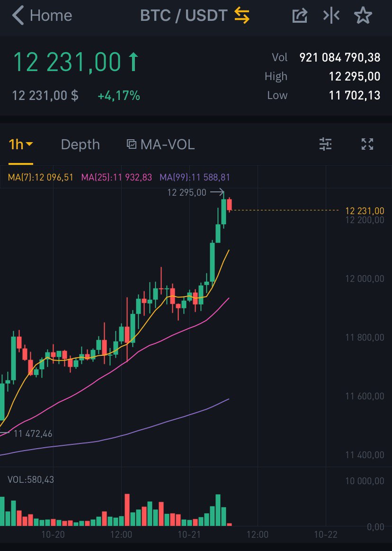Tap the split-view compare icon
The image size is (392, 551).
(x=331, y=16)
